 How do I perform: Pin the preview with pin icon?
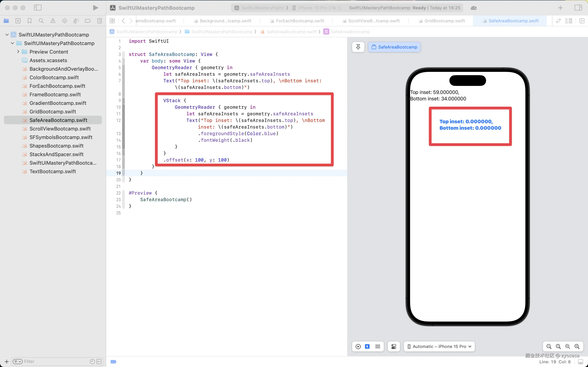(x=358, y=47)
